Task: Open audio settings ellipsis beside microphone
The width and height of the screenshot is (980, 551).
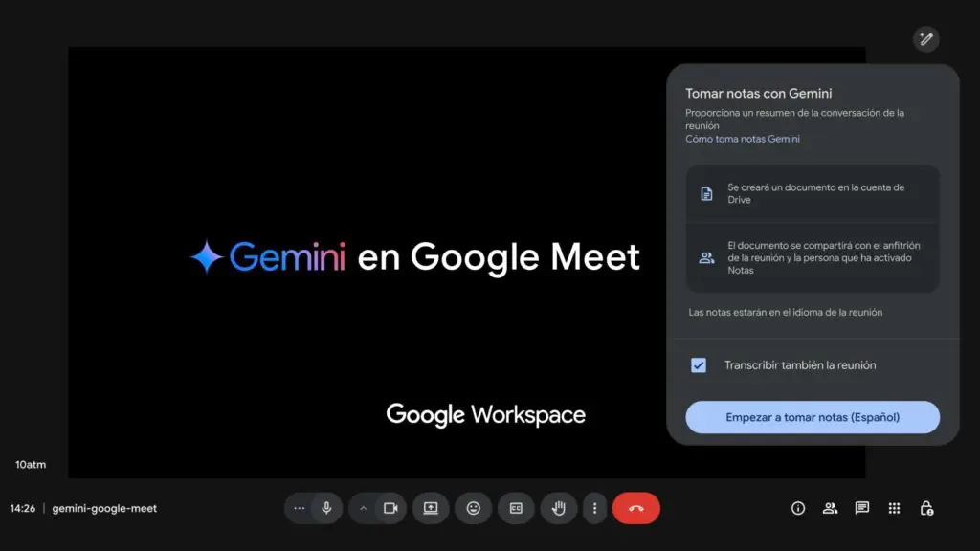Action: coord(300,508)
